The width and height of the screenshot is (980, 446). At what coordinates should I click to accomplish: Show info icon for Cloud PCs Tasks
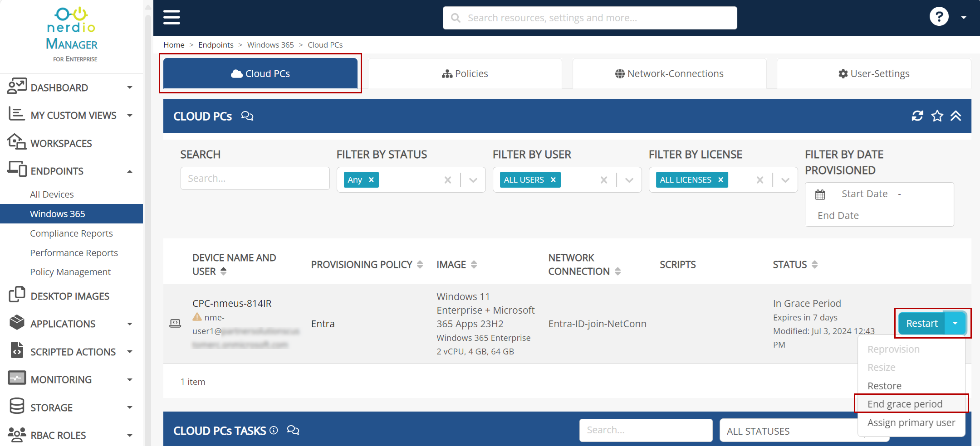[274, 430]
